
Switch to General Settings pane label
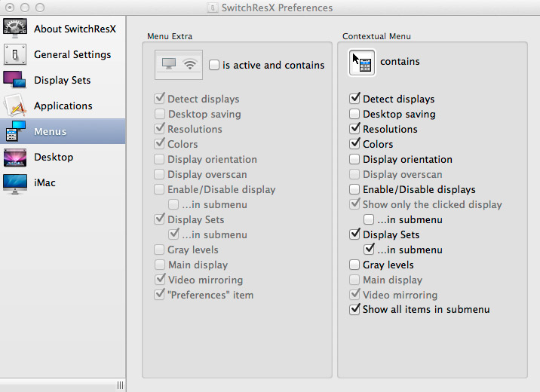(x=72, y=54)
